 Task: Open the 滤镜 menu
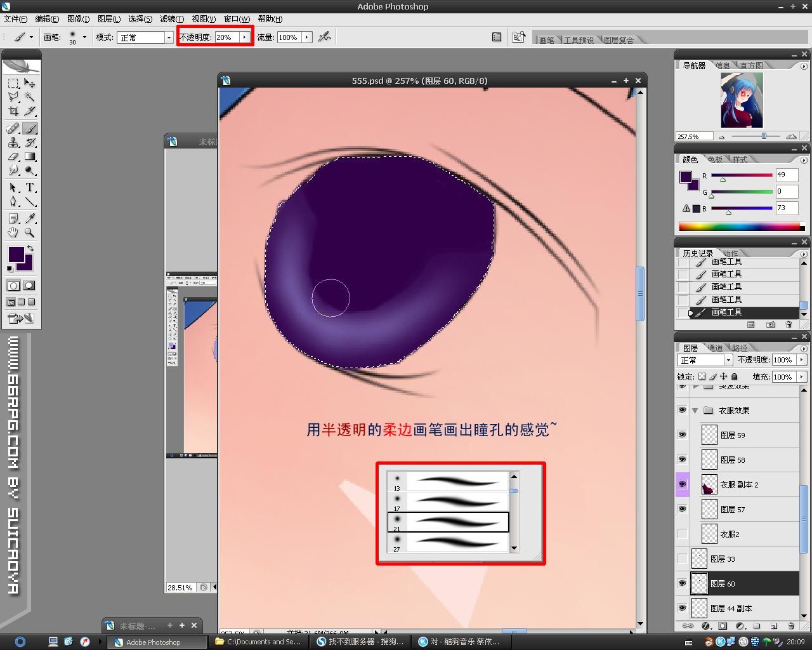[x=172, y=19]
